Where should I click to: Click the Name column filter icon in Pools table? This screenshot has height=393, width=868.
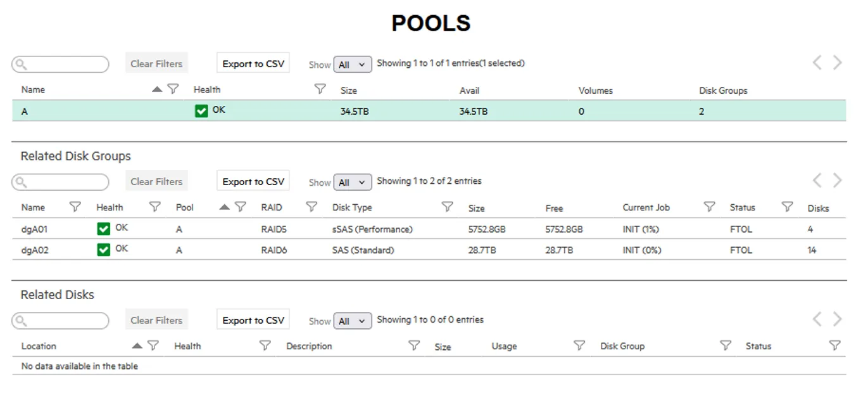point(173,89)
